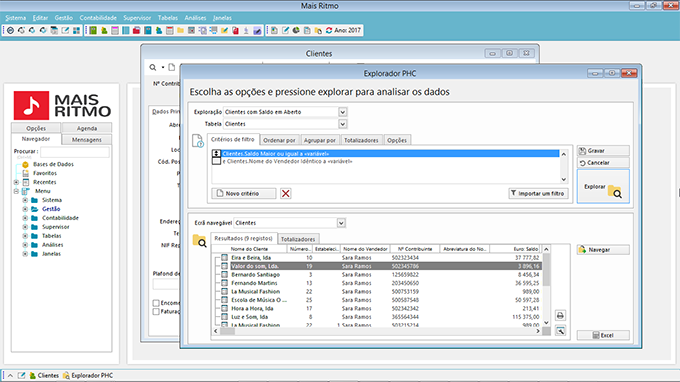
Task: Open the Análises menu in menu bar
Action: [x=195, y=18]
